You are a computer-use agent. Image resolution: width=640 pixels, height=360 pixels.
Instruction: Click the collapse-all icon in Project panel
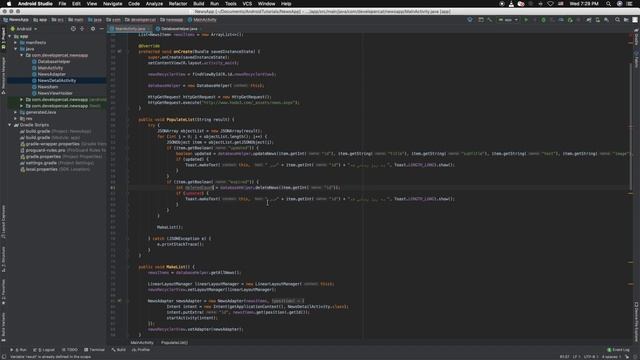(x=82, y=29)
